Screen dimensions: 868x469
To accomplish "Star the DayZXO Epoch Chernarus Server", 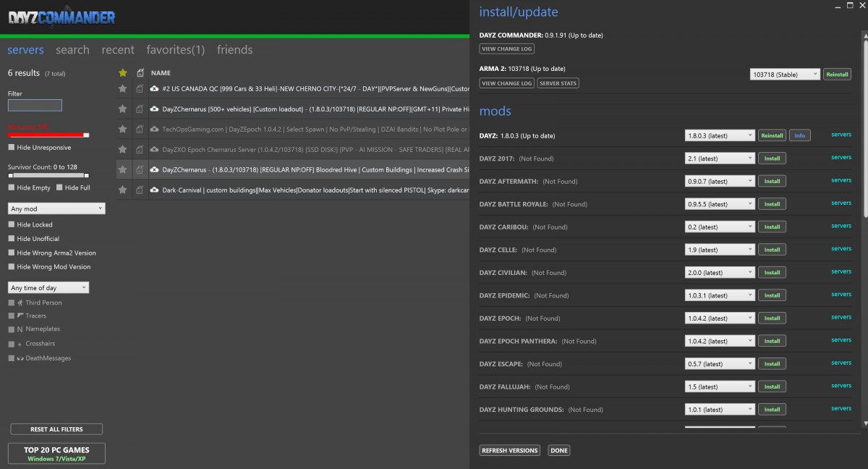I will 122,149.
